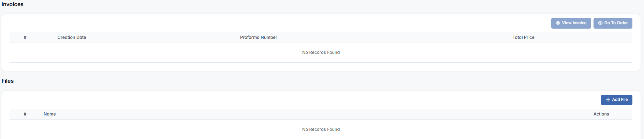Screen dimensions: 644x139
Task: Select the Name column header in Files
Action: [x=50, y=114]
